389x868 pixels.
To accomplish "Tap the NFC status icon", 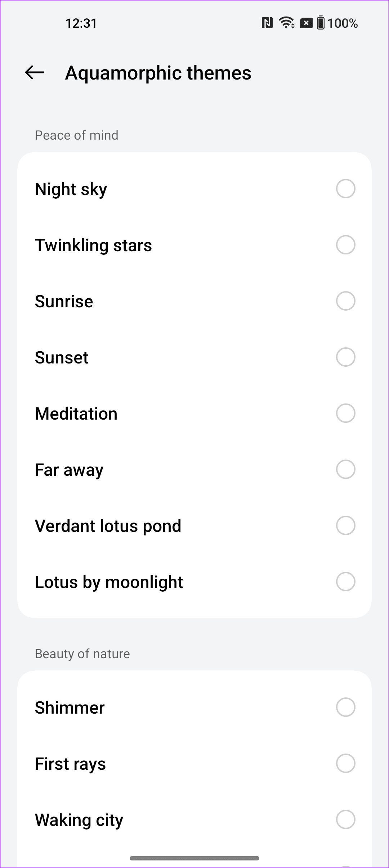I will coord(267,23).
